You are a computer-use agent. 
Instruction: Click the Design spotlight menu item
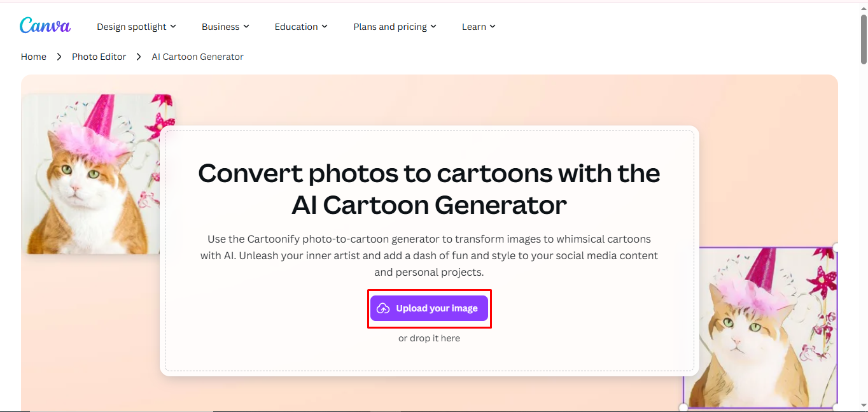click(132, 27)
